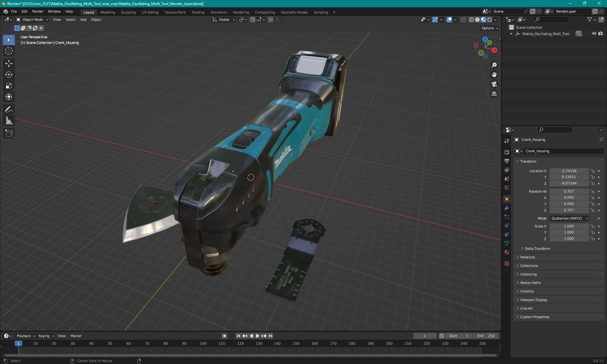Image resolution: width=607 pixels, height=364 pixels.
Task: Expand the Relations panel
Action: click(x=528, y=257)
